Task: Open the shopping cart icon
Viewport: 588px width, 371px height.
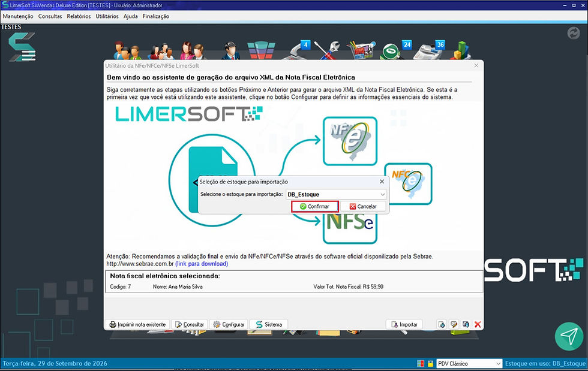Action: point(361,50)
